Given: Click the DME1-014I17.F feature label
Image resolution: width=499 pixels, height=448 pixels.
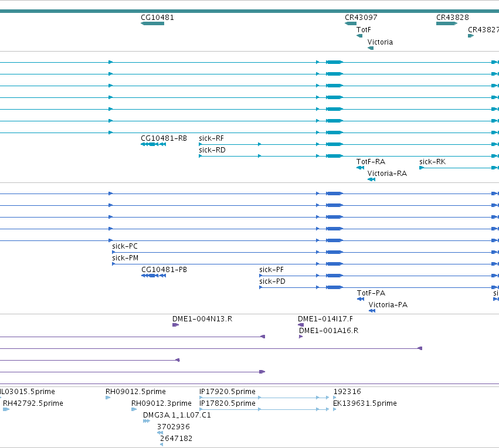Looking at the screenshot, I should 325,319.
